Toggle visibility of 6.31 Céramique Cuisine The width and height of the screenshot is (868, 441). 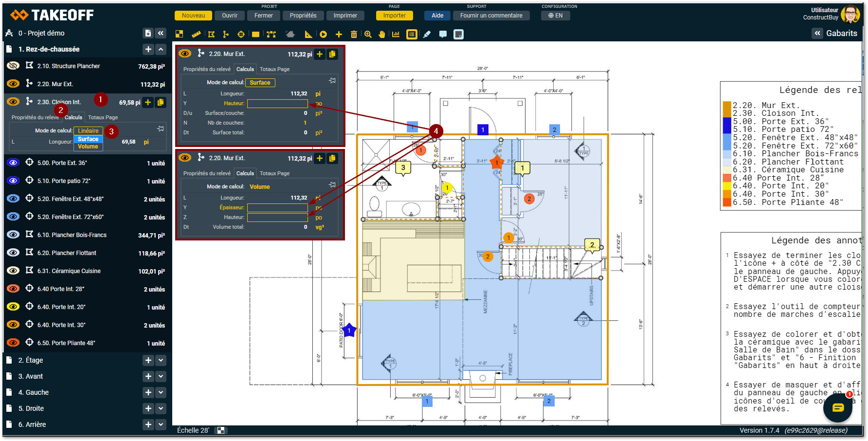(13, 271)
